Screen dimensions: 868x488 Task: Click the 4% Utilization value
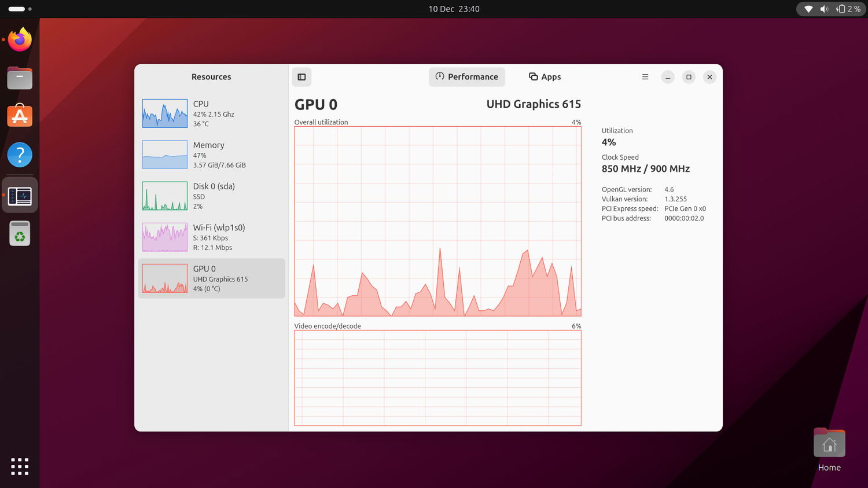click(x=609, y=142)
